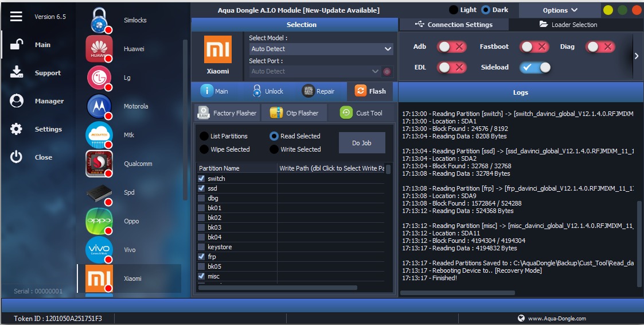
Task: Open the Factory Flasher sub-tab
Action: click(227, 113)
